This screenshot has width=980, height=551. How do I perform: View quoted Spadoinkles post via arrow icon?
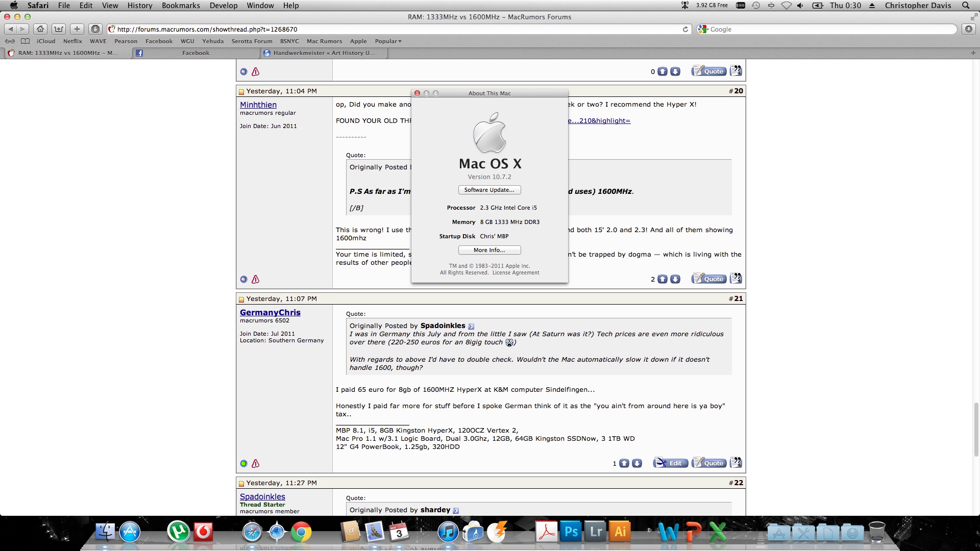pos(471,327)
